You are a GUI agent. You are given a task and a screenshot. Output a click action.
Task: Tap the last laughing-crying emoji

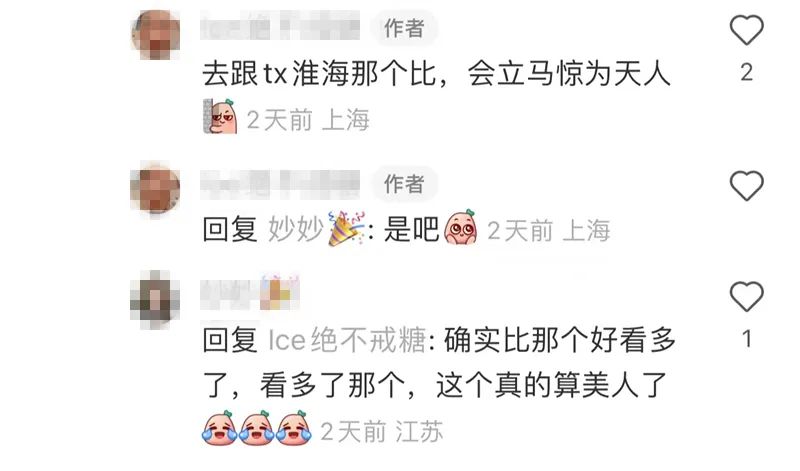(294, 428)
